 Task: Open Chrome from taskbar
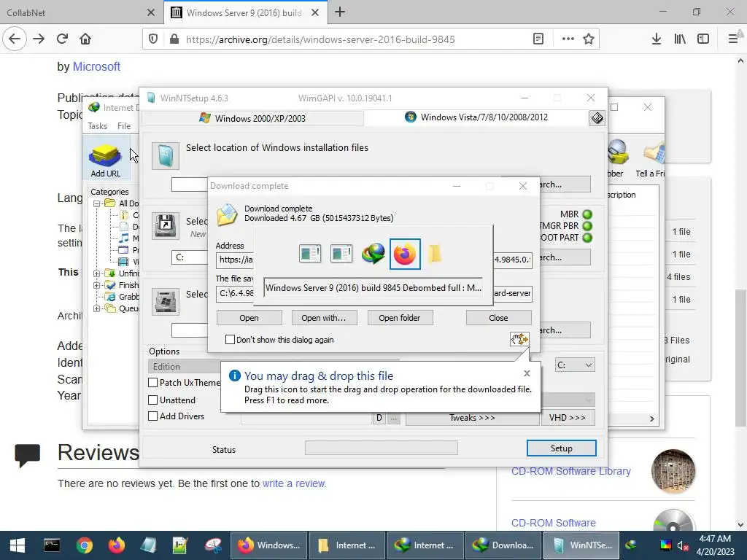[x=85, y=545]
